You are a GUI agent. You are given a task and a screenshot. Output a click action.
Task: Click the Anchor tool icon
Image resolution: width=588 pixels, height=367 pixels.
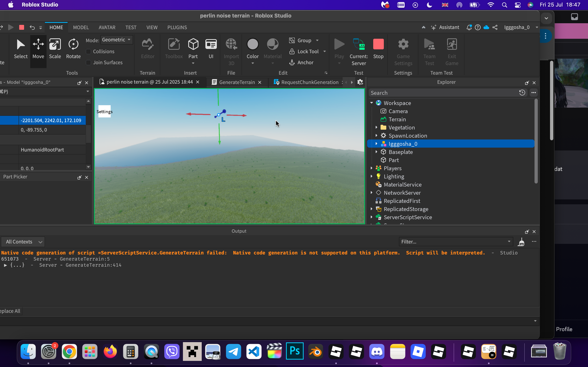[x=292, y=63]
